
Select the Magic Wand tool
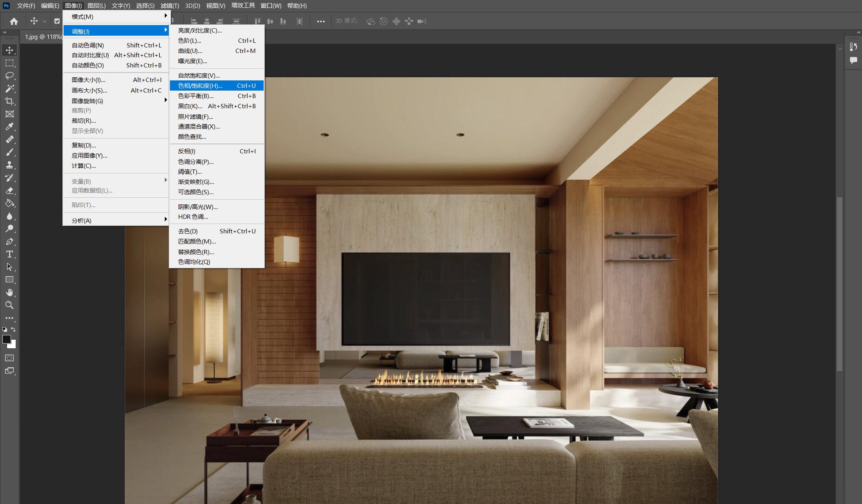9,89
